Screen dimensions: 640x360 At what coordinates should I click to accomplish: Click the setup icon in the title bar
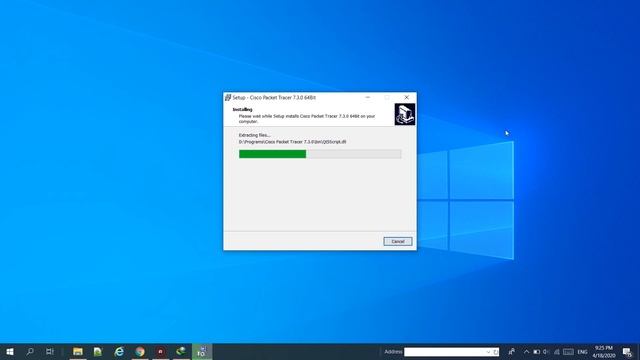228,98
